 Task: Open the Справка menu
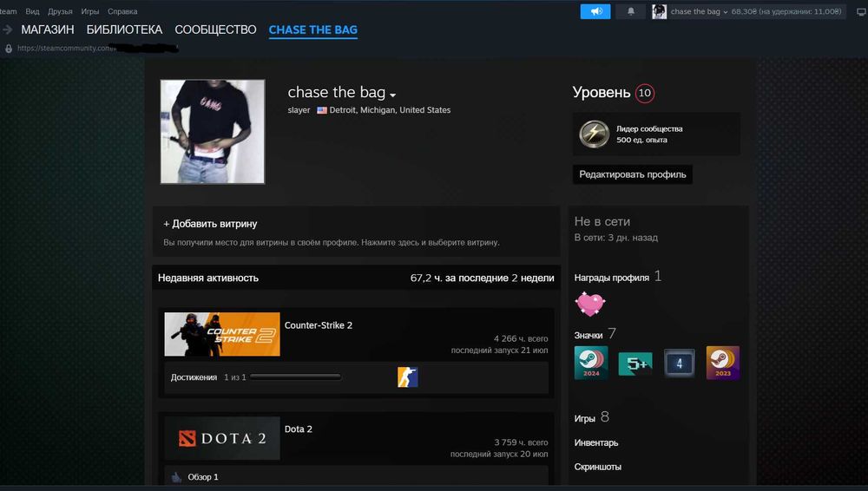122,11
